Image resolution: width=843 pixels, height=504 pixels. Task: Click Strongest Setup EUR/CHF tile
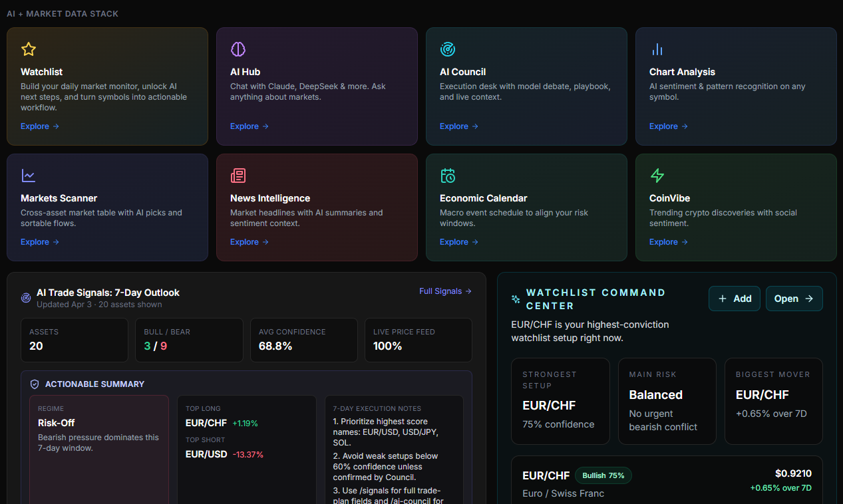560,401
